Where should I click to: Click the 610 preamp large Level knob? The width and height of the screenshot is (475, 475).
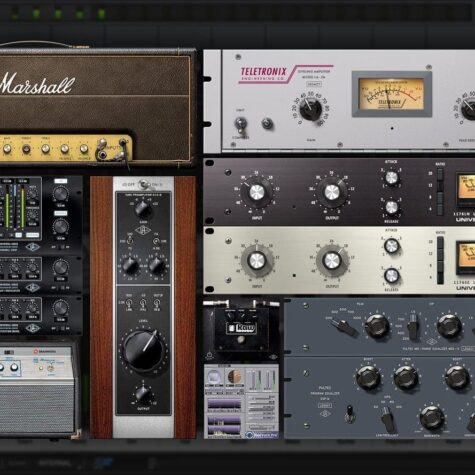point(143,351)
